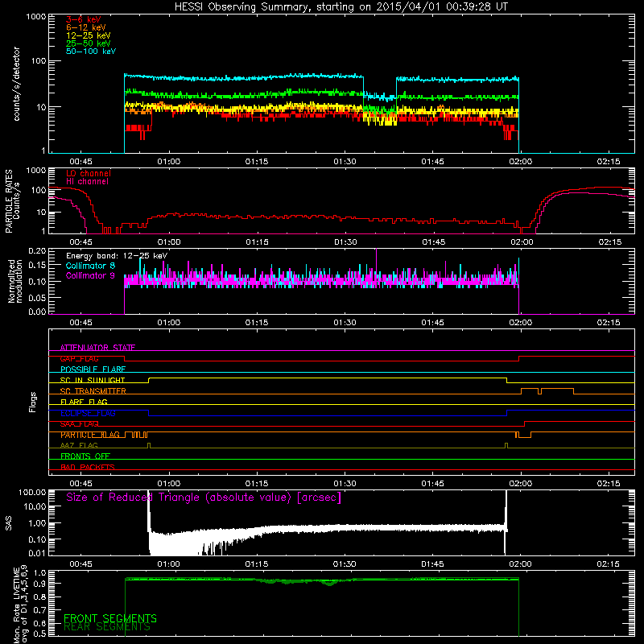644x644 pixels.
Task: Click the green 25-50 keV legend label
Action: point(89,43)
